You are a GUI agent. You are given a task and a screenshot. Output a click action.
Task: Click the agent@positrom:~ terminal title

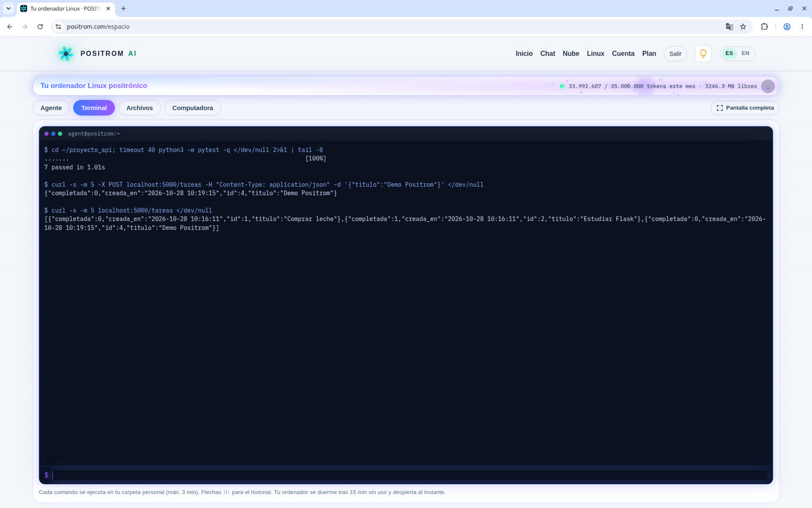coord(94,134)
